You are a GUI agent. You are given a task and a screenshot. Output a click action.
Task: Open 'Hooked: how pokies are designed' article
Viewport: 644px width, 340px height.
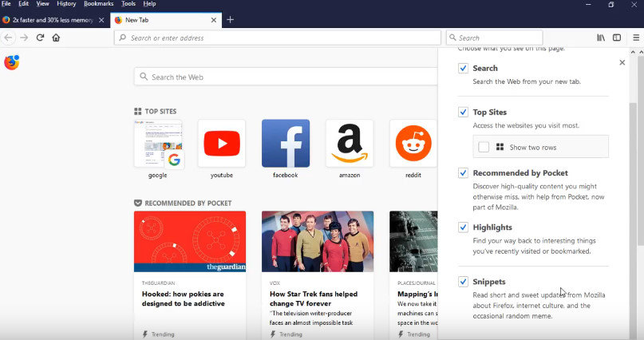click(184, 298)
